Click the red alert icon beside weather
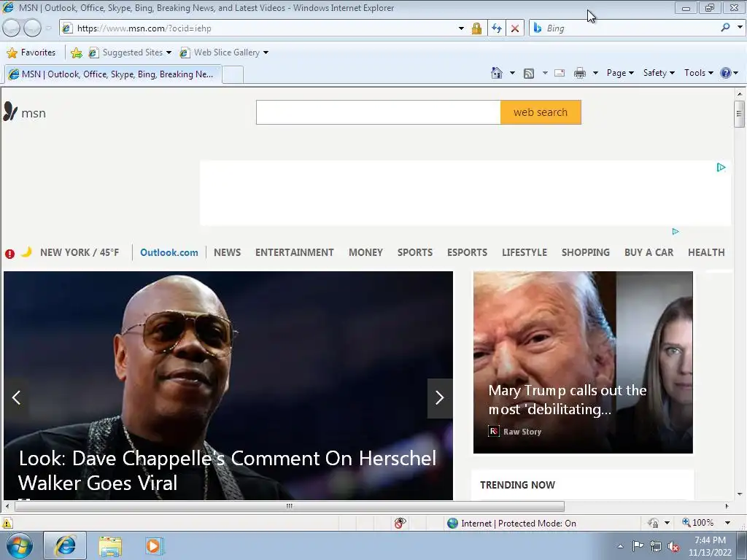Viewport: 747px width, 560px height. (9, 254)
